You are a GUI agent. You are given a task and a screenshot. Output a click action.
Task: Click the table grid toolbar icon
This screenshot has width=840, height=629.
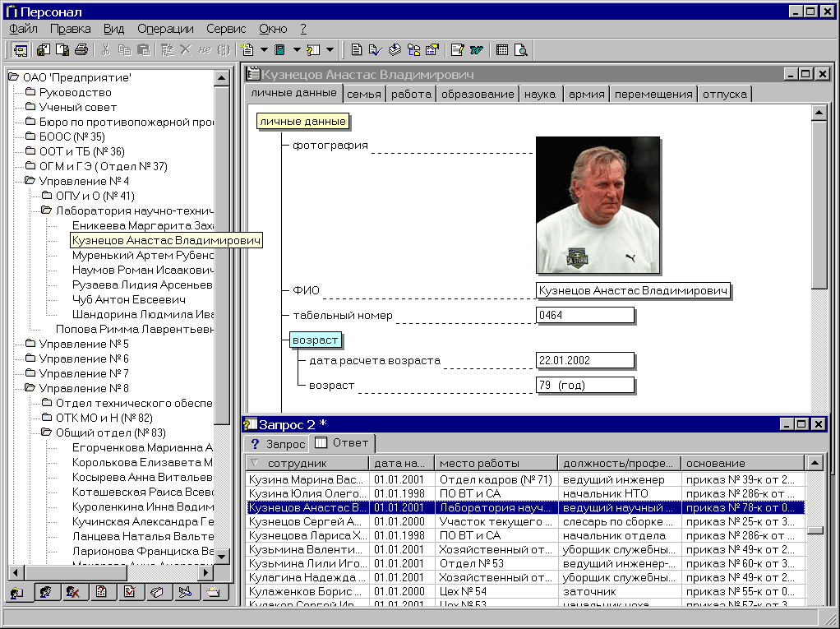[502, 49]
